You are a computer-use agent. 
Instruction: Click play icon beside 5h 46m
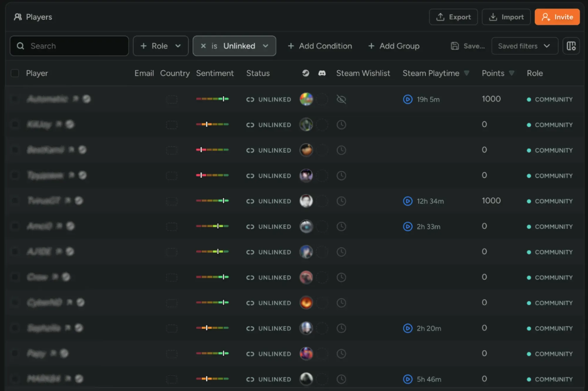click(408, 379)
